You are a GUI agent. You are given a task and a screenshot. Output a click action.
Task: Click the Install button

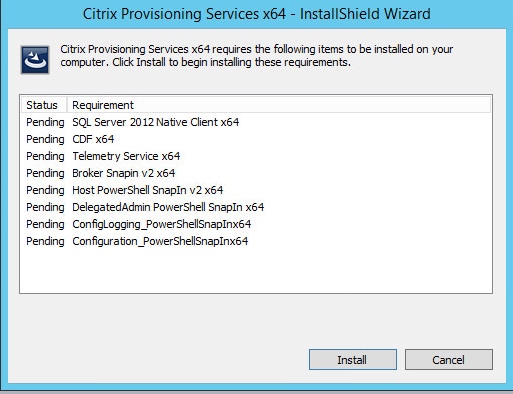(x=353, y=359)
